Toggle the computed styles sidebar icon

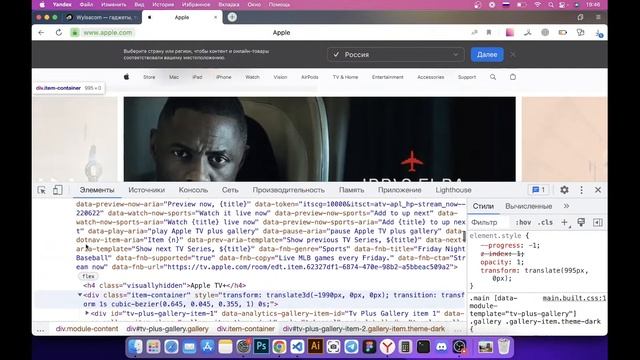click(598, 222)
